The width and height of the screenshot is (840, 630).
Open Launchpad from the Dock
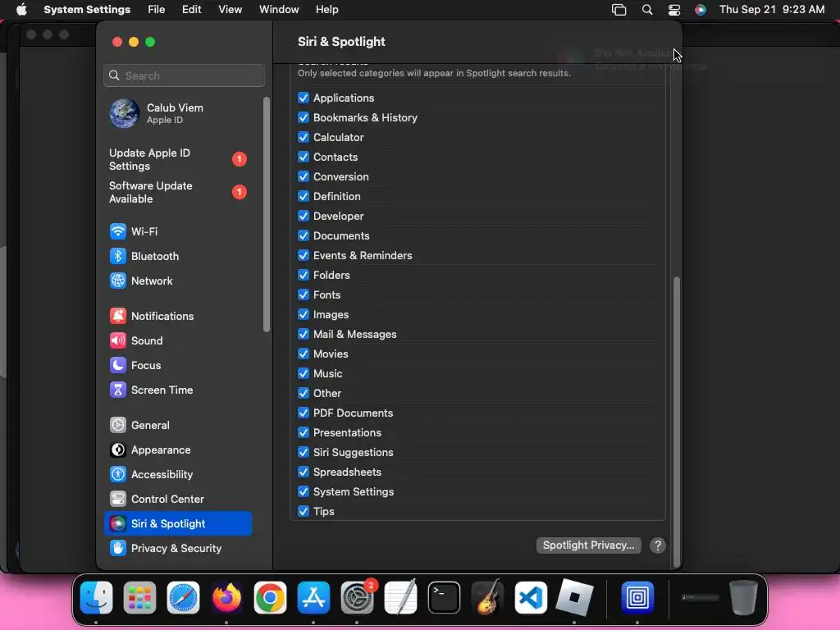(139, 597)
